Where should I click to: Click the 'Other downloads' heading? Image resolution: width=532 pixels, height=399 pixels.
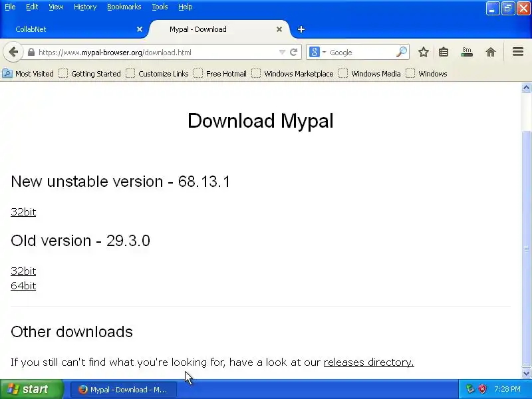(72, 331)
